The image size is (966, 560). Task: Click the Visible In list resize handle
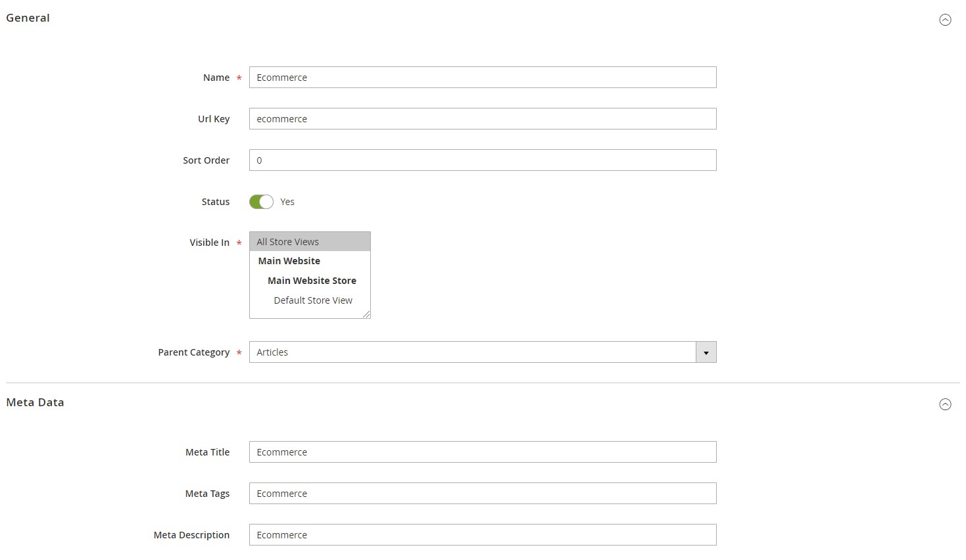366,314
